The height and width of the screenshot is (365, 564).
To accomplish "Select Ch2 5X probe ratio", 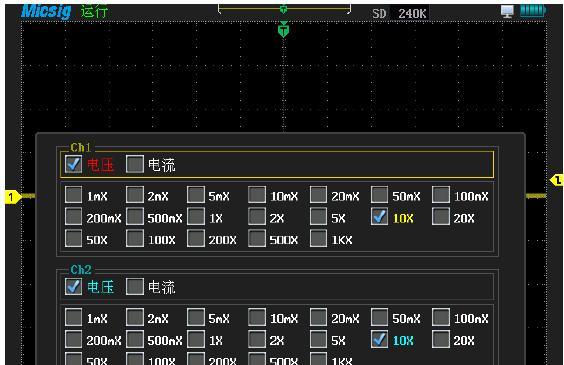I will (318, 339).
